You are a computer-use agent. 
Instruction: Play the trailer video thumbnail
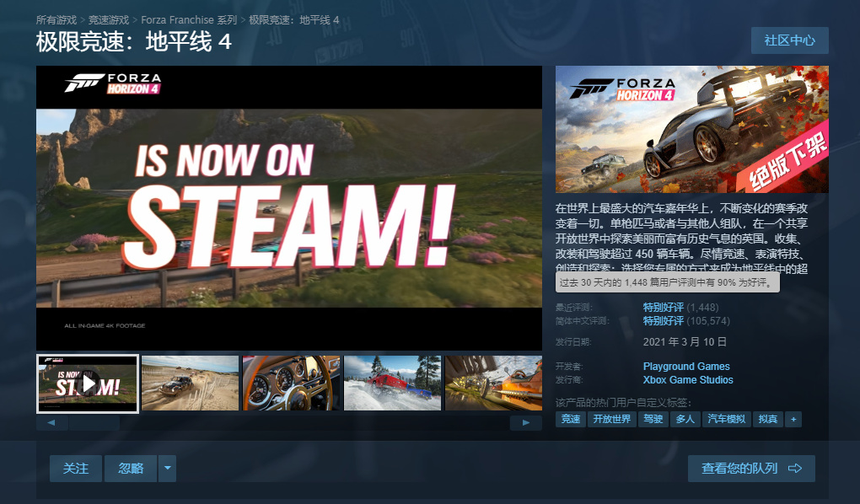pyautogui.click(x=88, y=383)
